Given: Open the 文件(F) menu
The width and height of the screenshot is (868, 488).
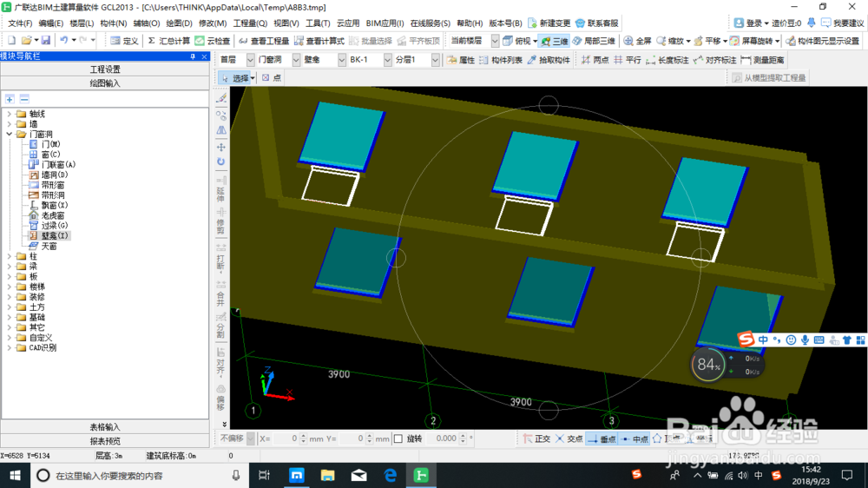Looking at the screenshot, I should click(20, 23).
